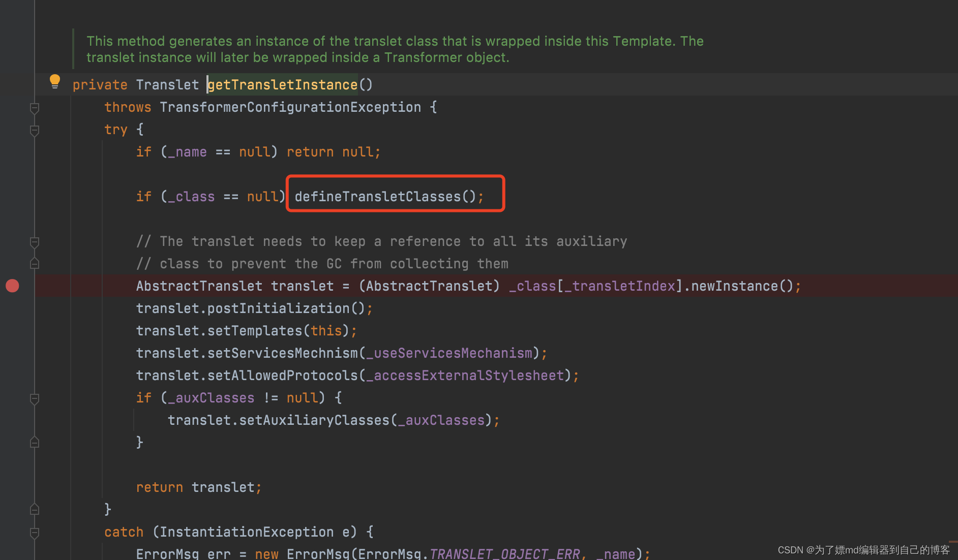Click 'return null;' in the first if statement
958x560 pixels.
tap(334, 152)
